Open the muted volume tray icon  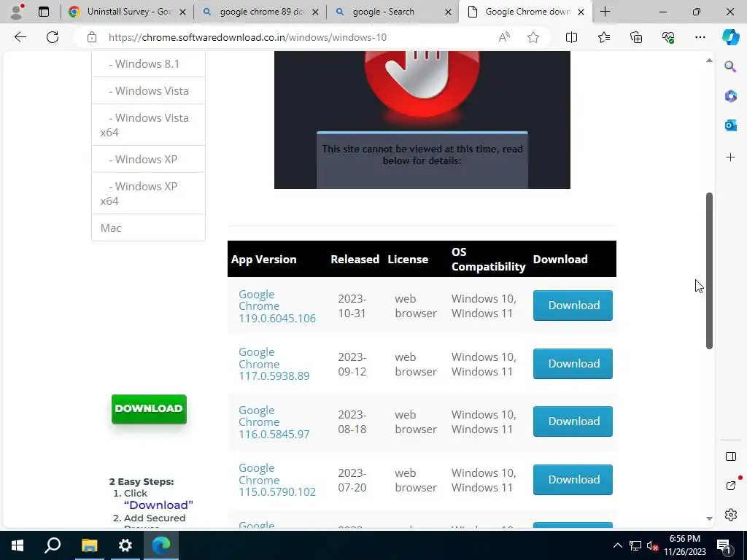coord(653,545)
